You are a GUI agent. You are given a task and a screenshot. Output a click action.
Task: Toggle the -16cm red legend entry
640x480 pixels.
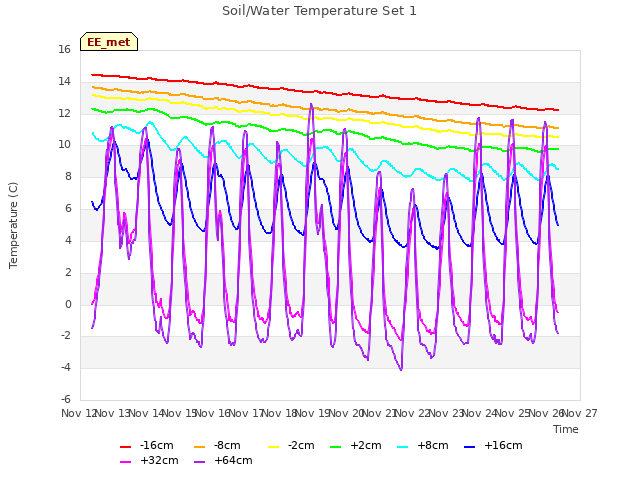(x=147, y=445)
